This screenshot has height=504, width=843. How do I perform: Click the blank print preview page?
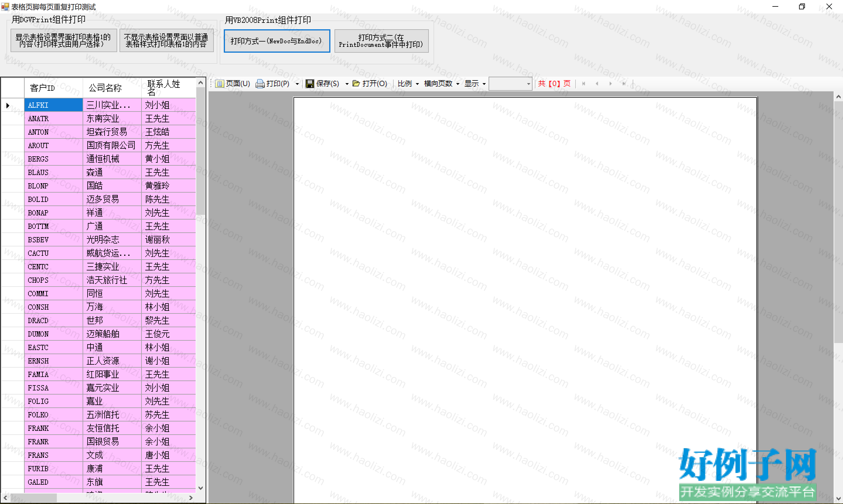(x=525, y=300)
